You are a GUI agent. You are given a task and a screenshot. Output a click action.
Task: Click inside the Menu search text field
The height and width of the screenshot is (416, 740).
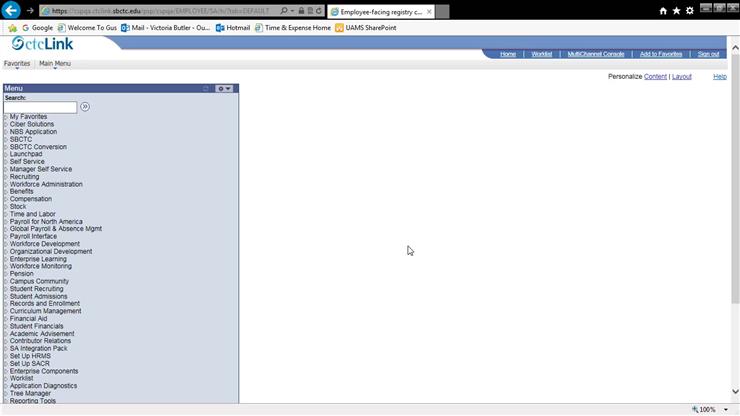pos(40,107)
